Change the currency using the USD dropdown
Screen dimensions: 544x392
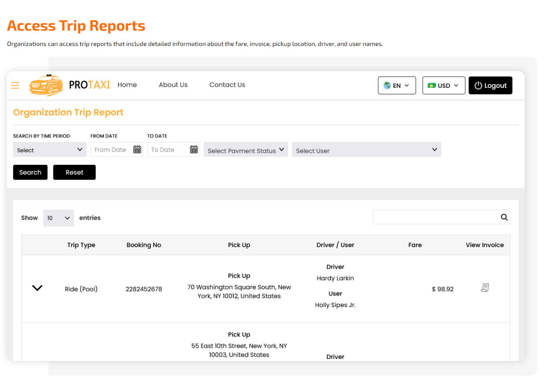[x=443, y=85]
